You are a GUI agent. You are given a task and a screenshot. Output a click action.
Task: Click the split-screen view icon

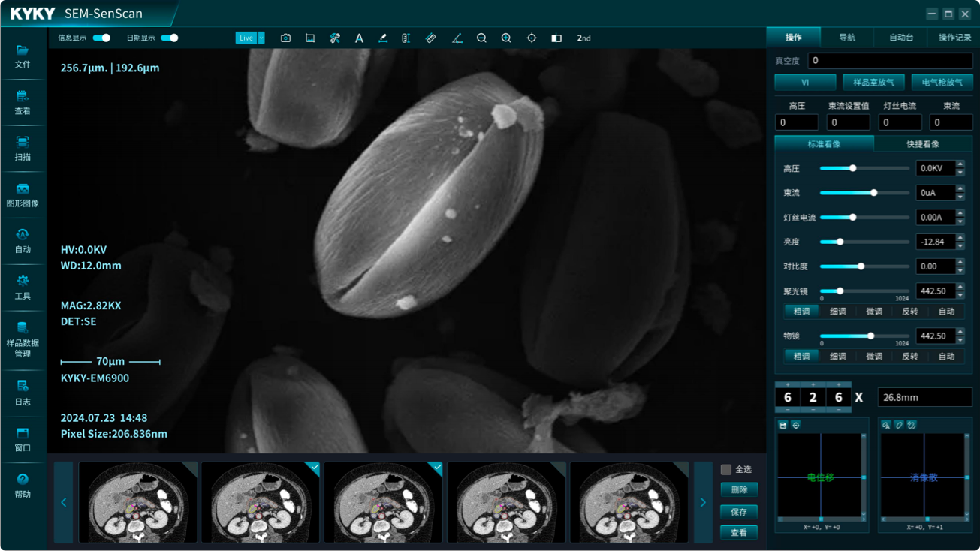pyautogui.click(x=556, y=38)
